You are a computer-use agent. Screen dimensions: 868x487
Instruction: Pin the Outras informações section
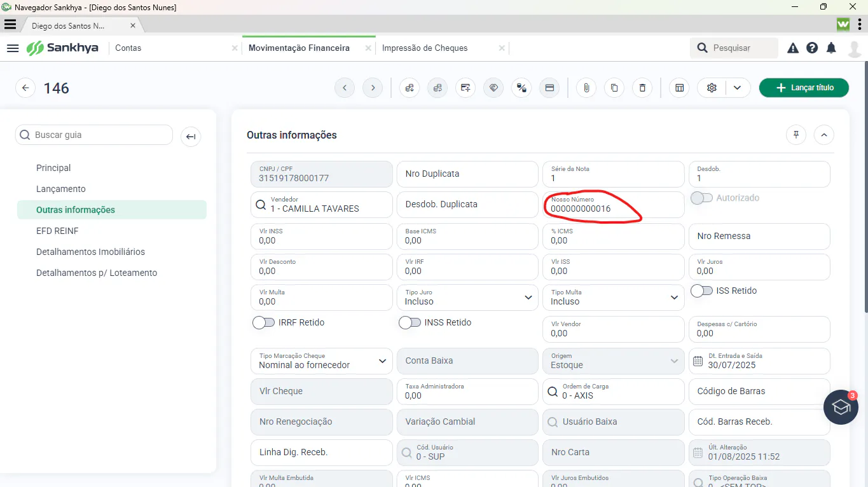pos(796,135)
